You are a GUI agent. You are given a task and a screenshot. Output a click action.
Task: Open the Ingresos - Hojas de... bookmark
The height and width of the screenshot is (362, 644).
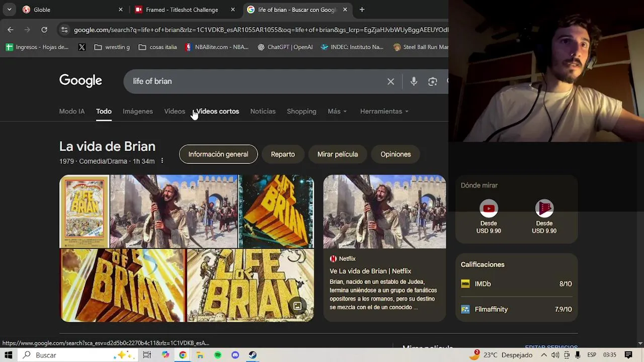(37, 47)
